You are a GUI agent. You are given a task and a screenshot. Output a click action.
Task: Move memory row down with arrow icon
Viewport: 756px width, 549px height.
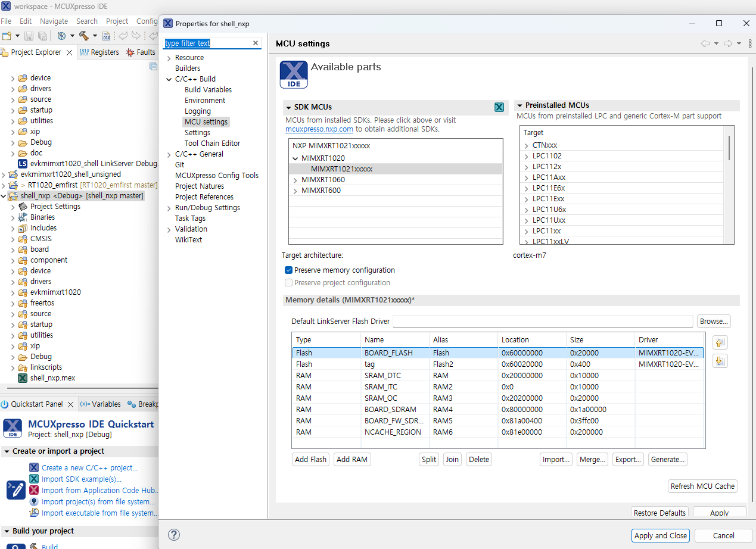[720, 361]
